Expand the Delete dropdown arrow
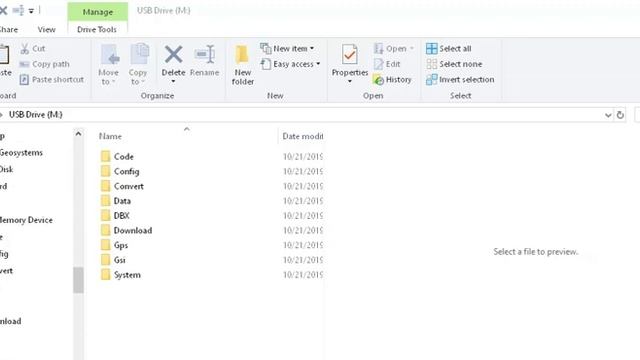 (173, 82)
